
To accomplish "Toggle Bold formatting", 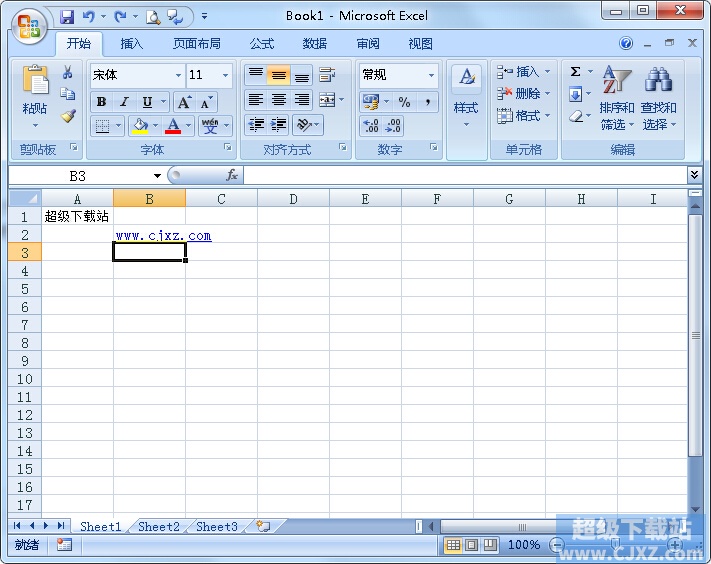I will (x=101, y=102).
